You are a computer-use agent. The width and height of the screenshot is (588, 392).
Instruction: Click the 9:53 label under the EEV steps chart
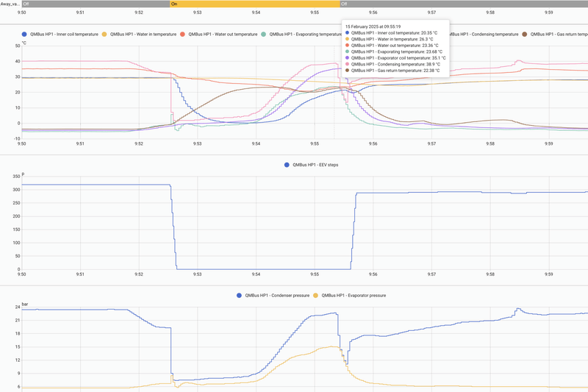tap(197, 274)
